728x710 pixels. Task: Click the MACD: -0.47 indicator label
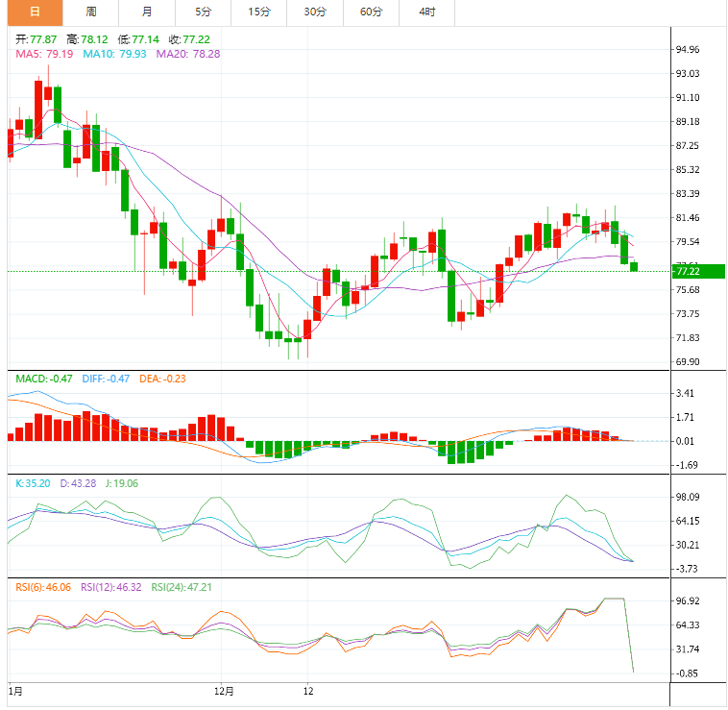tap(44, 379)
